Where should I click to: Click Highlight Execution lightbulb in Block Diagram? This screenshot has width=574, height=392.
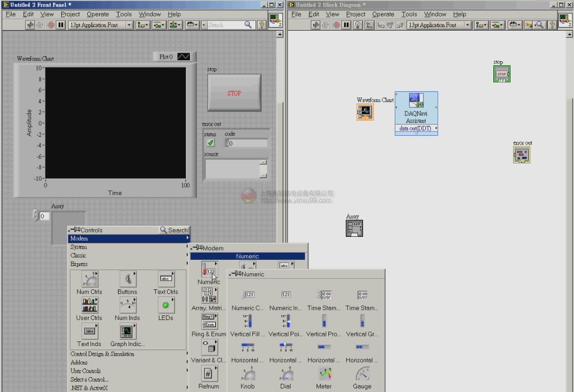[x=358, y=25]
